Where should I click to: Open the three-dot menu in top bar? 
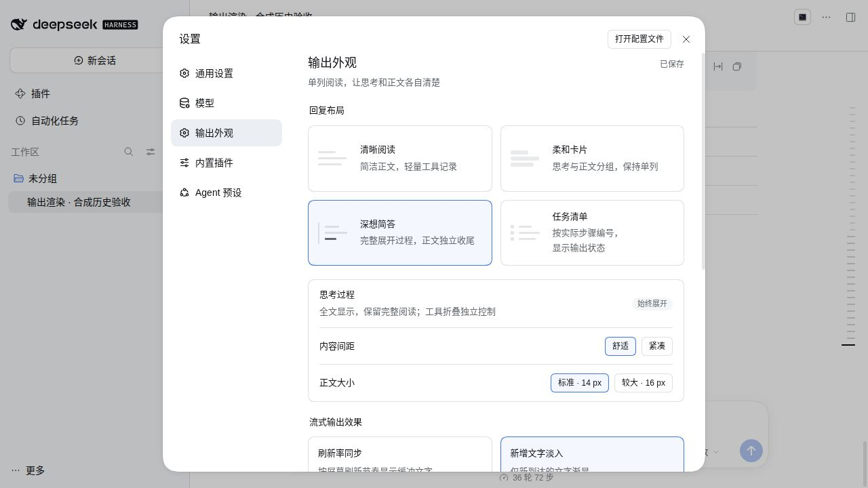click(826, 17)
